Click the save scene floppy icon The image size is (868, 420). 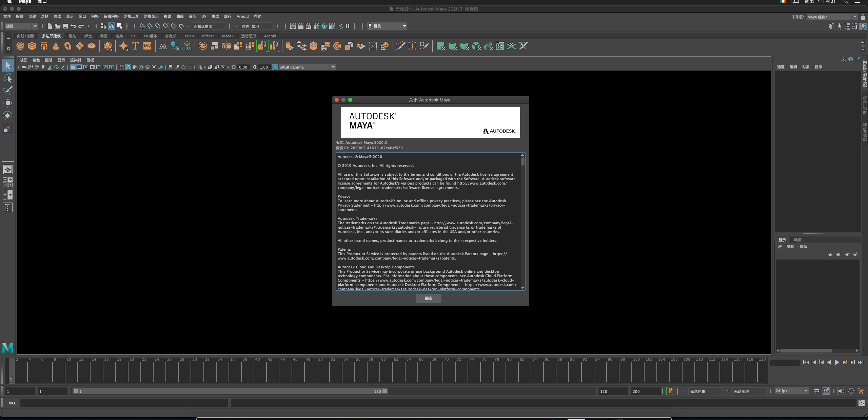tap(65, 26)
